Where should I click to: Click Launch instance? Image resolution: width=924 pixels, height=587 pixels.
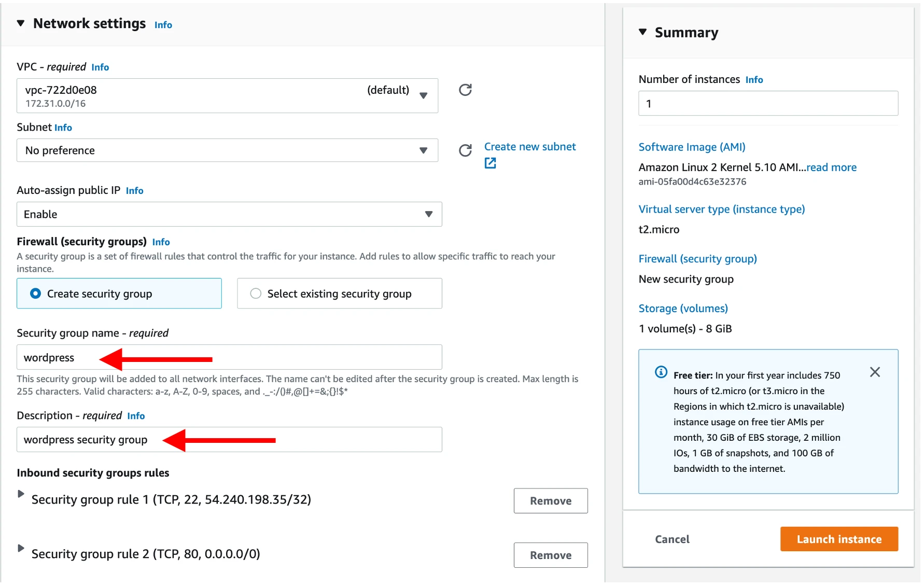click(x=839, y=539)
